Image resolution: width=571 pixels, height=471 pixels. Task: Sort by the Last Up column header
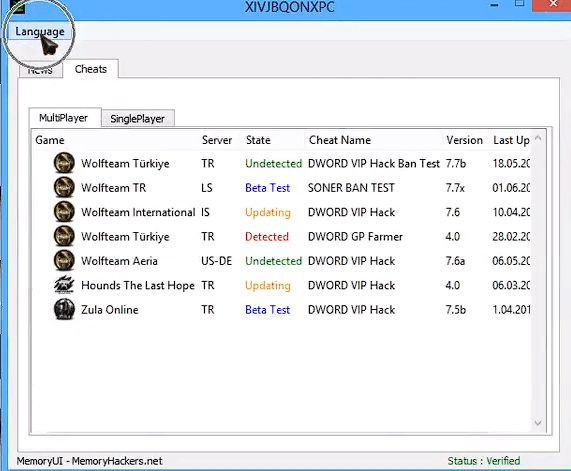[511, 140]
